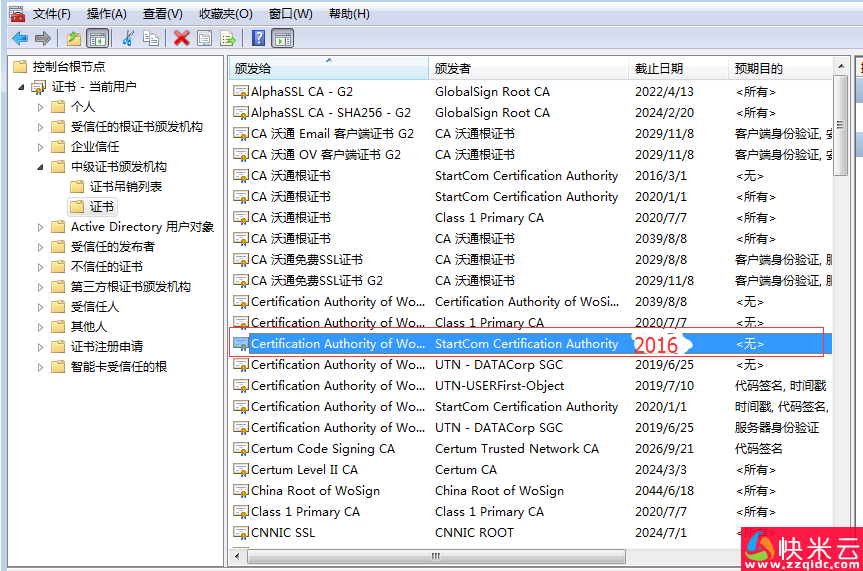
Task: Open the 收藏夹(O) menu
Action: point(226,14)
